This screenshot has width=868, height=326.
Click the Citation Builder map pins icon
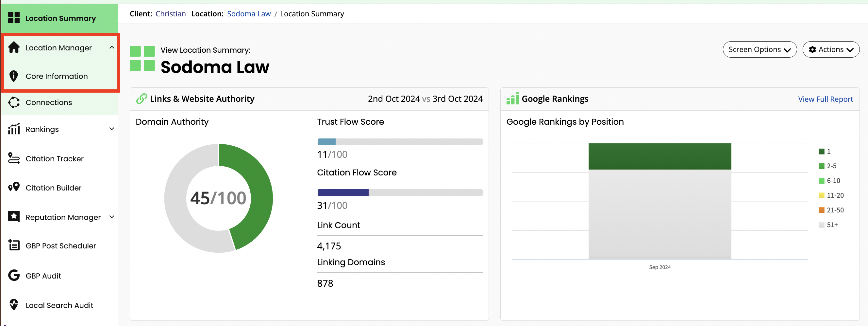tap(14, 187)
